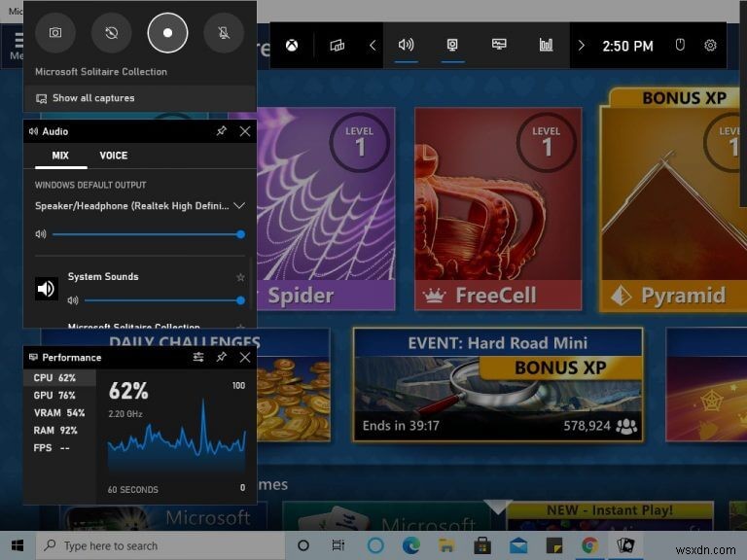Screen dimensions: 747x560
Task: Mute the default output speaker icon
Action: [41, 233]
